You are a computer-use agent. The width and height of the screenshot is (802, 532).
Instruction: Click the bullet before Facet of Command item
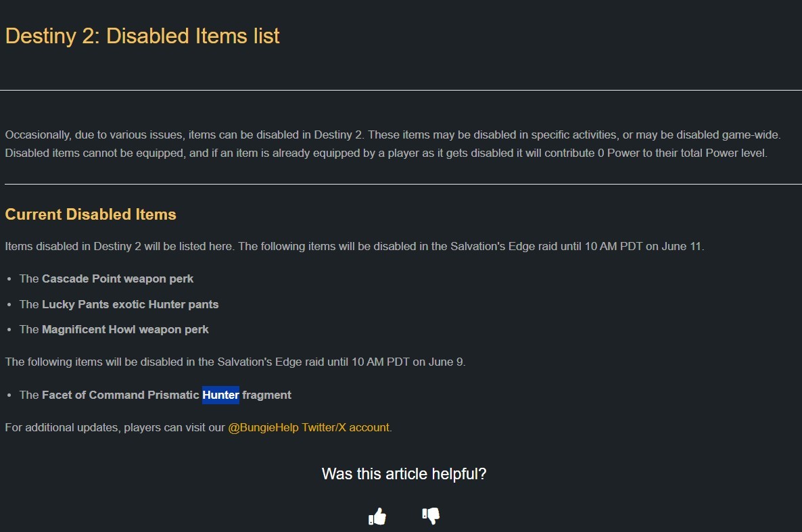pyautogui.click(x=9, y=395)
